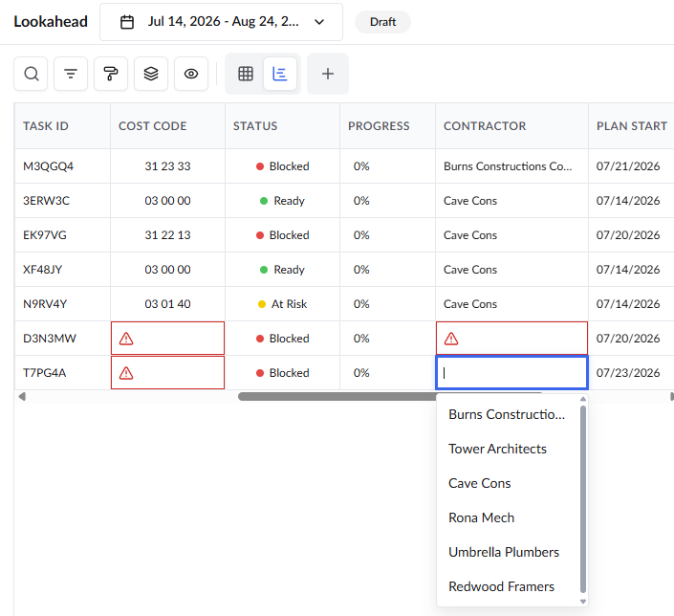Click the Draft status badge

click(x=382, y=22)
